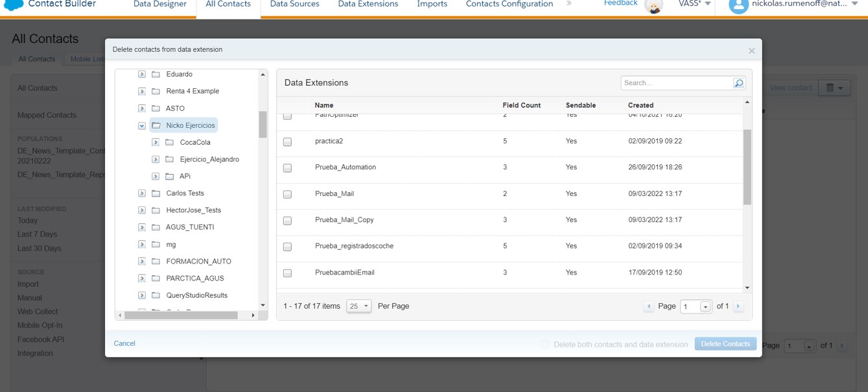Screen dimensions: 868x392
Task: Click the more tabs chevron in navigation
Action: pos(569,4)
